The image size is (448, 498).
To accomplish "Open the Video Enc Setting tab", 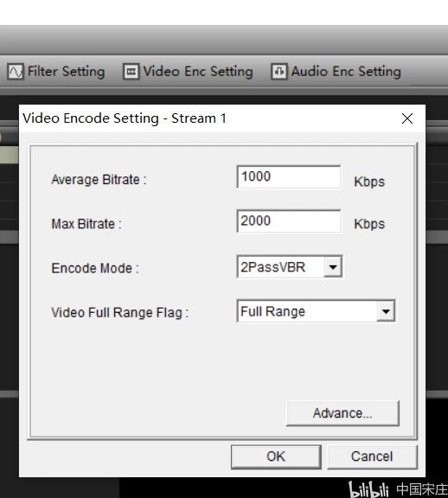I will (188, 72).
